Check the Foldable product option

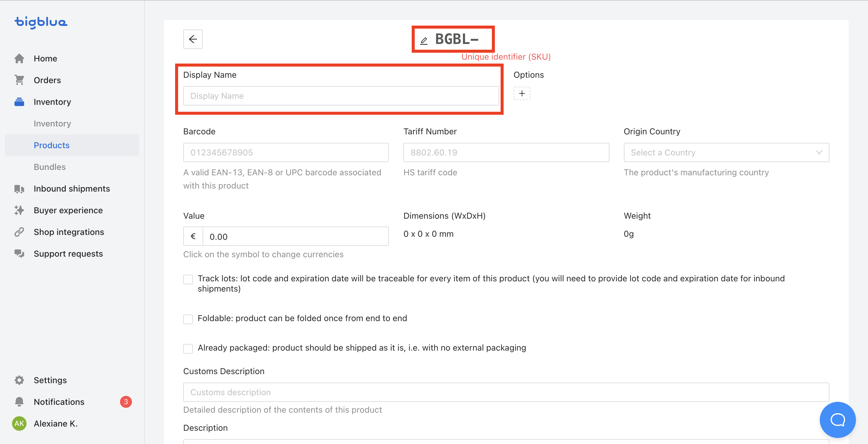[188, 319]
